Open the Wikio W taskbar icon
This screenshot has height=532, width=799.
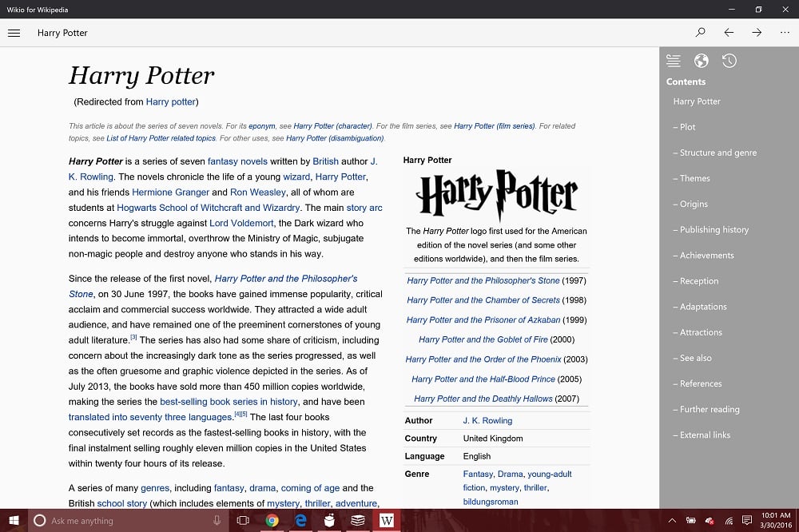pos(386,520)
